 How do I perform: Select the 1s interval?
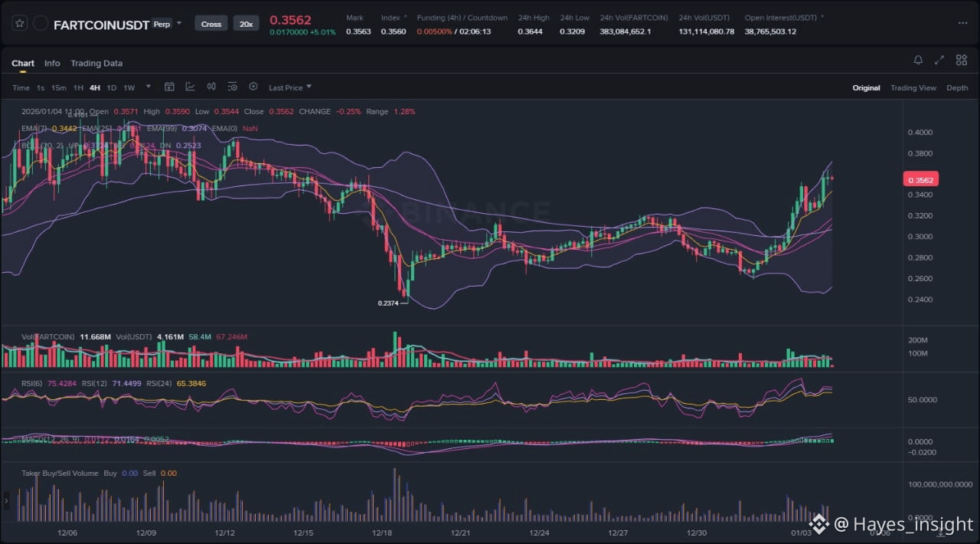41,87
